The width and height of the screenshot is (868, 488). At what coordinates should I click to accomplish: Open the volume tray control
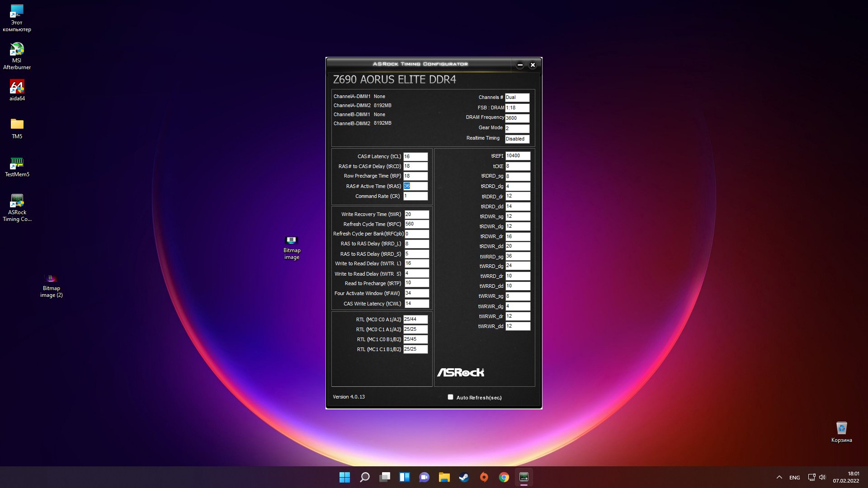pyautogui.click(x=822, y=477)
